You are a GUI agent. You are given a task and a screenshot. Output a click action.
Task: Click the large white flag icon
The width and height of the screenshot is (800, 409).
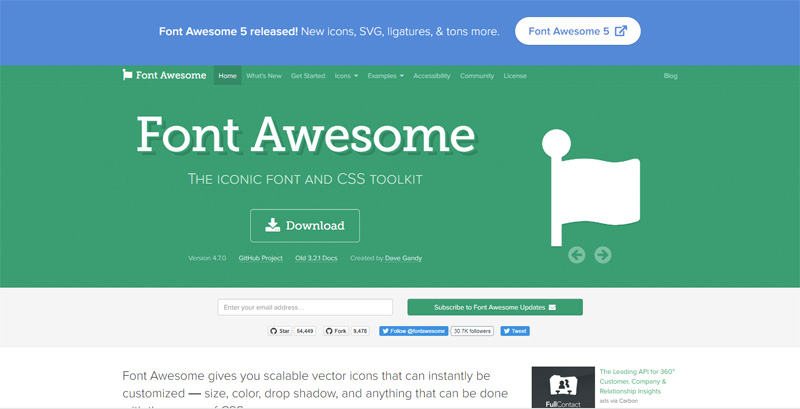(591, 187)
